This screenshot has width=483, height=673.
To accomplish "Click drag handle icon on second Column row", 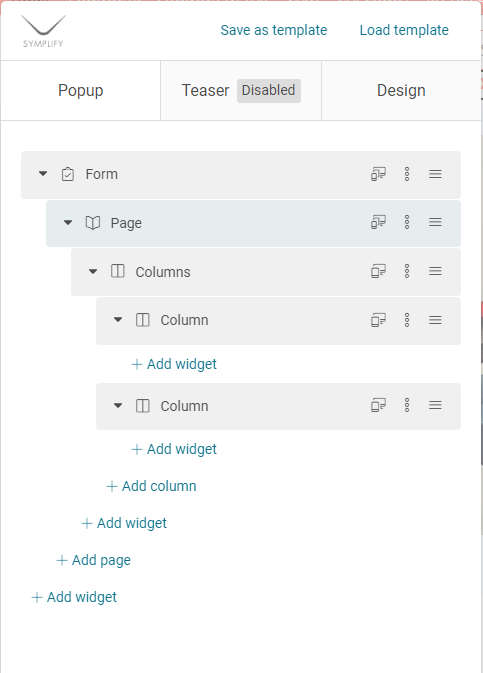I will pyautogui.click(x=435, y=405).
